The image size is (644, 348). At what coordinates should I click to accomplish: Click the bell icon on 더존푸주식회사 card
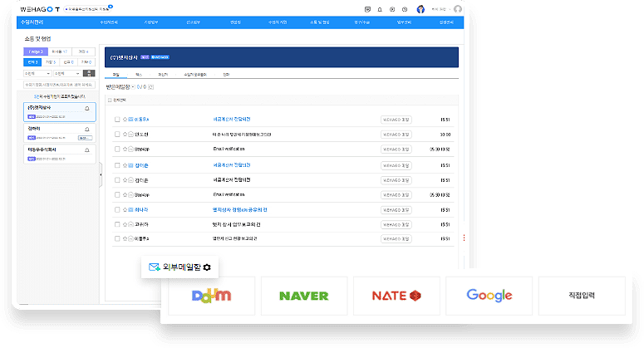click(x=87, y=150)
